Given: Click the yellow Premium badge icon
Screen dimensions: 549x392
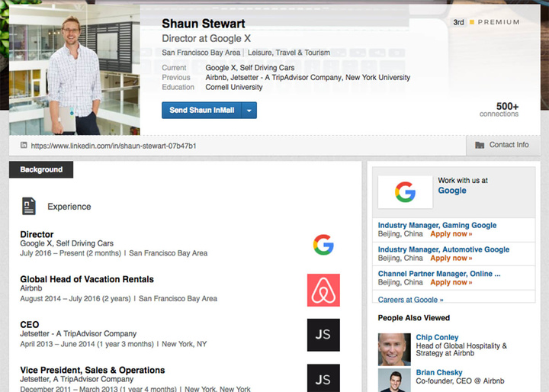Looking at the screenshot, I should [472, 22].
